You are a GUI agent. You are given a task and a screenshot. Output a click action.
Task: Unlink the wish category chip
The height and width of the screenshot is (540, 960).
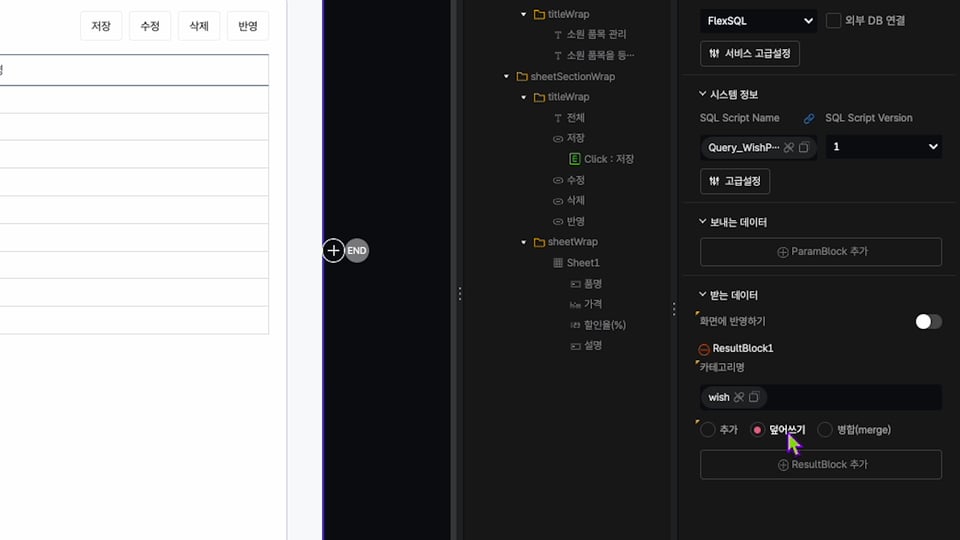[x=739, y=397]
